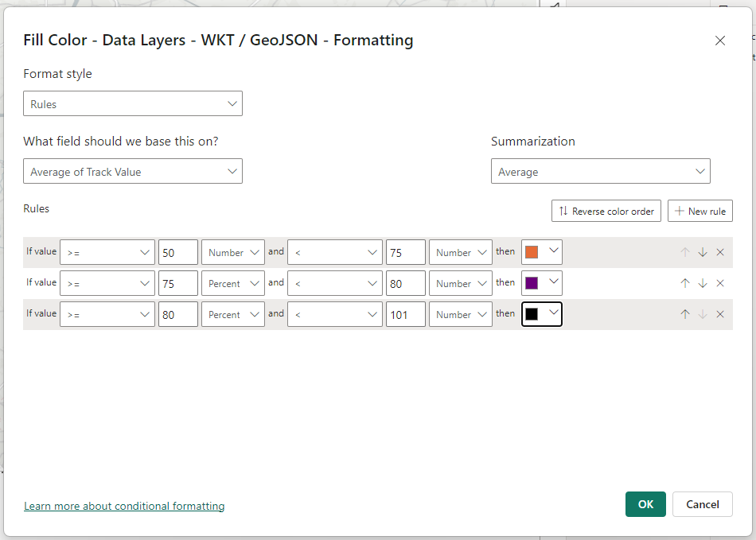Move the first rule down with its arrow
The height and width of the screenshot is (540, 756).
703,252
